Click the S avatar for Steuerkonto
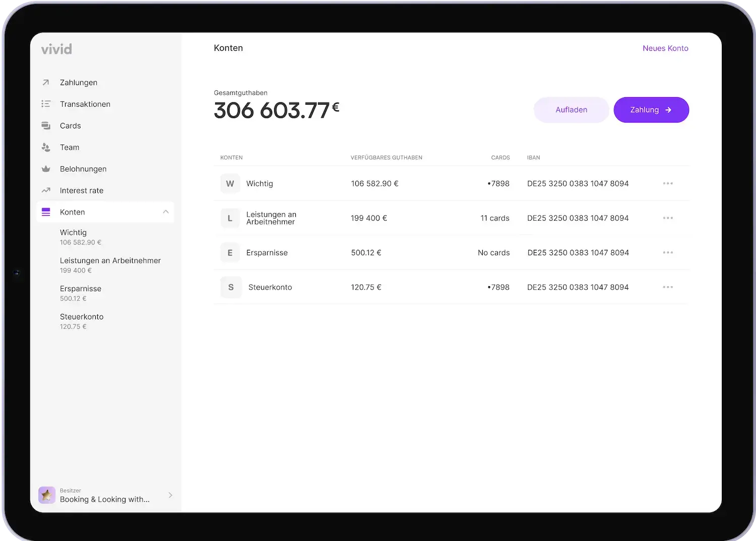756x541 pixels. 231,287
